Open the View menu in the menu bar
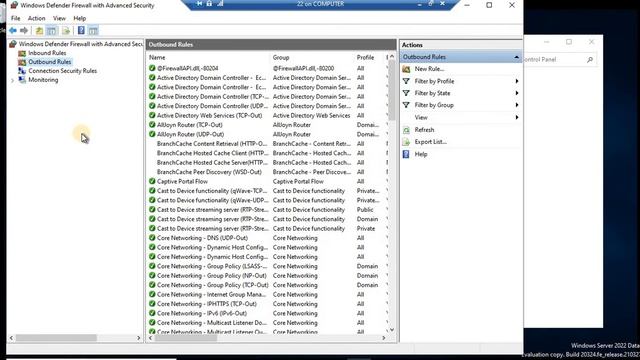640x360 pixels. [59, 18]
